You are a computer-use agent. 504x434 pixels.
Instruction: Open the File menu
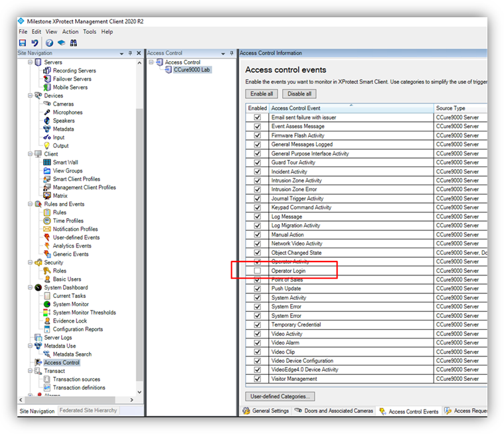tap(23, 32)
